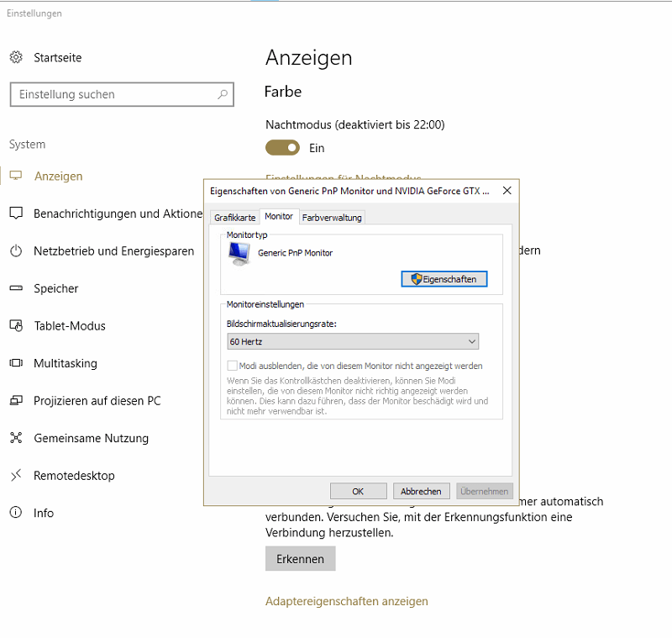Click the Info circle icon

click(16, 513)
